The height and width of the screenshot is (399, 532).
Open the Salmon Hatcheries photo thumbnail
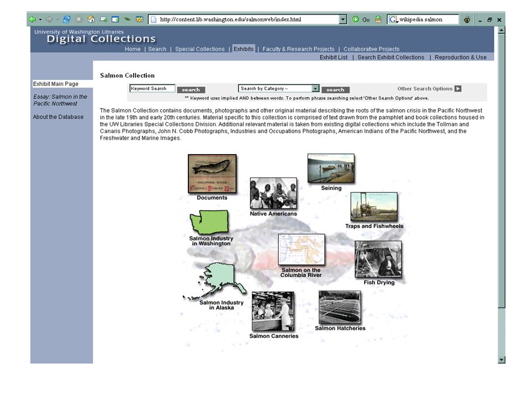[x=340, y=308]
